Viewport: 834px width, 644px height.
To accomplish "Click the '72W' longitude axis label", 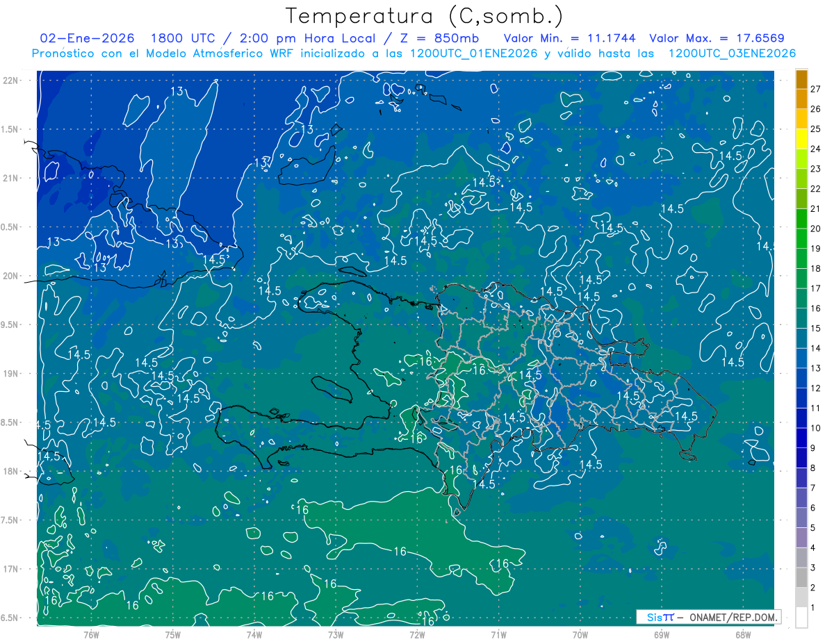I will 417,634.
